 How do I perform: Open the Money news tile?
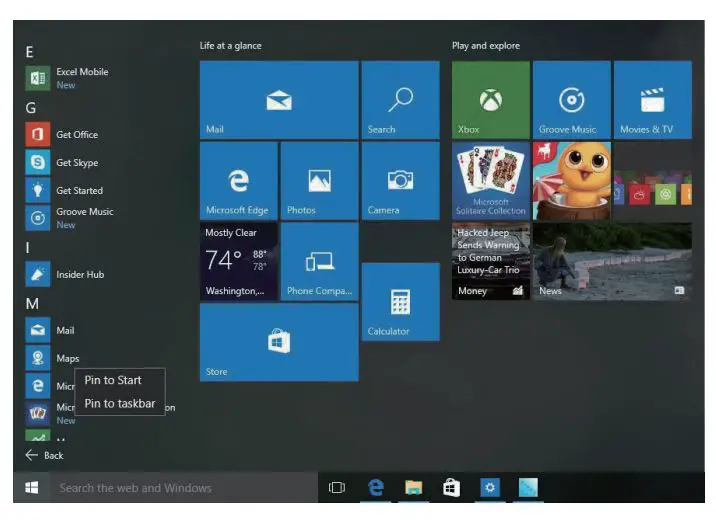pyautogui.click(x=491, y=262)
